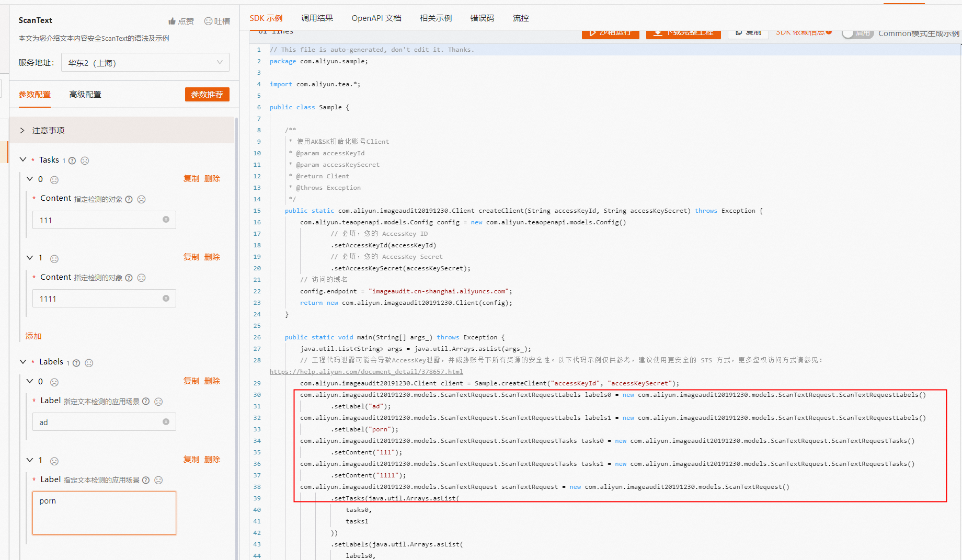Click the Content input showing 111
The width and height of the screenshot is (962, 560).
tap(104, 220)
